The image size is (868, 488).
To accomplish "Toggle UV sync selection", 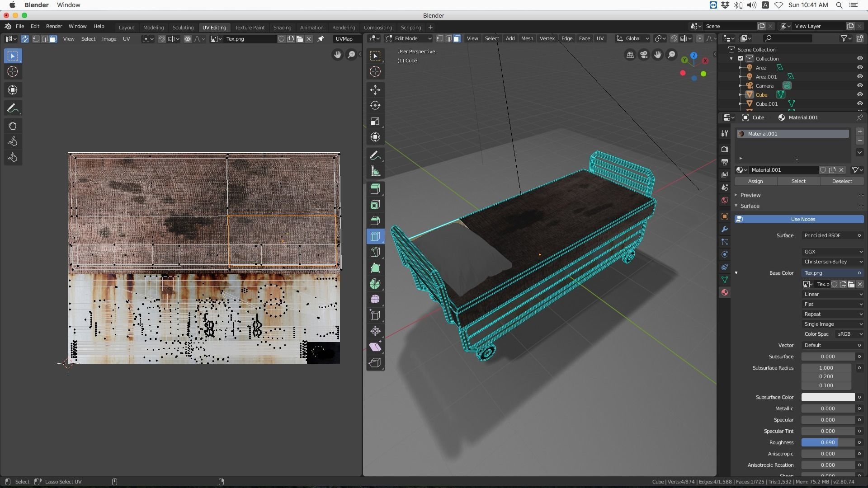I will (x=24, y=39).
